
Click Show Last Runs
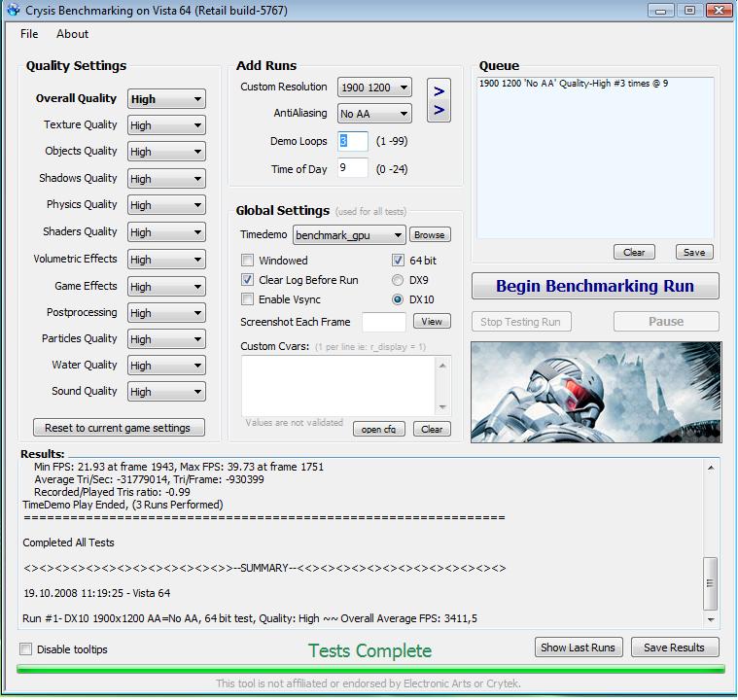coord(579,647)
